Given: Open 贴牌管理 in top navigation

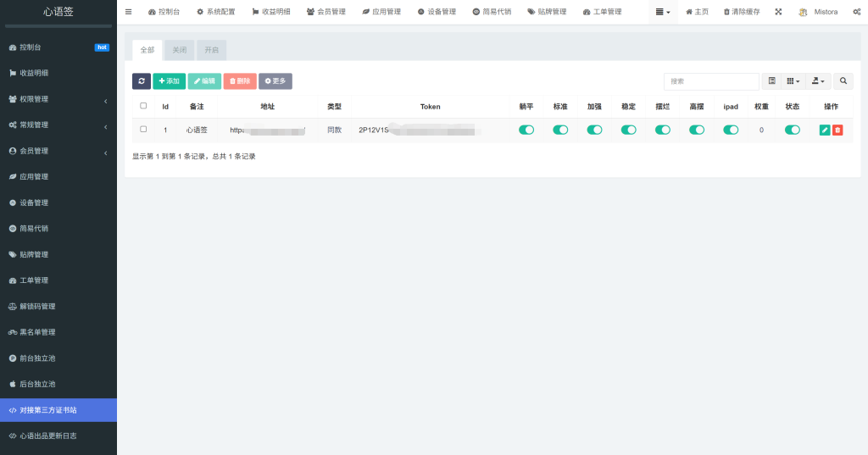Looking at the screenshot, I should (x=547, y=12).
